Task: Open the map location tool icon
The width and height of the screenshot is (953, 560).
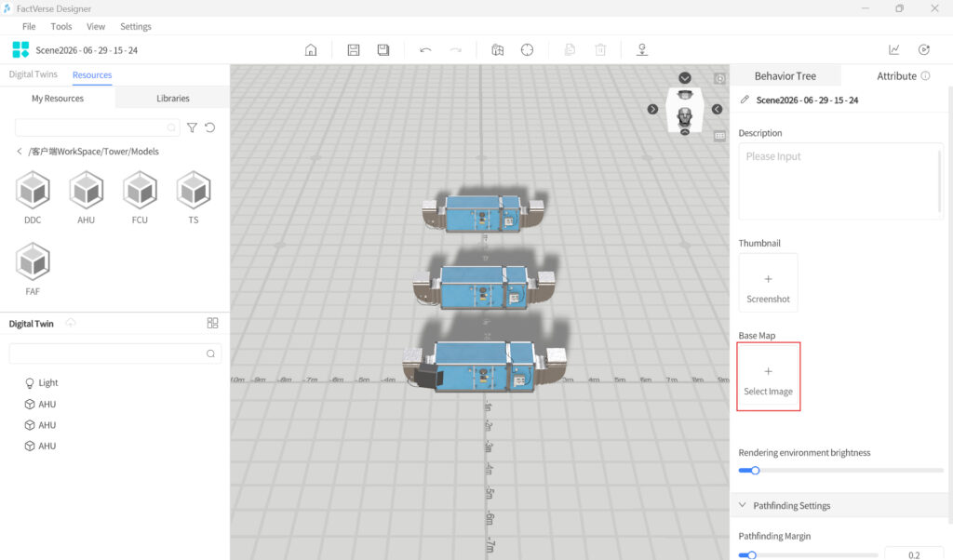Action: click(x=497, y=50)
